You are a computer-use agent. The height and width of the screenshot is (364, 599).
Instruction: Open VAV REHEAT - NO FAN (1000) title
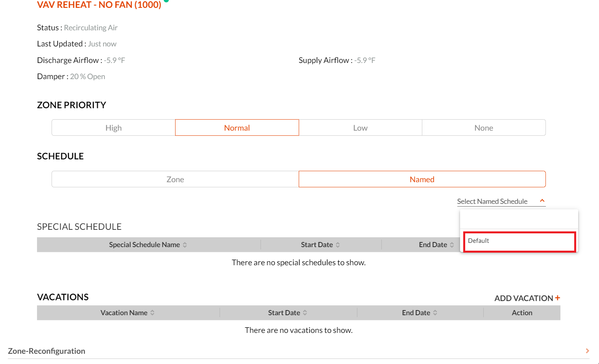click(x=99, y=5)
